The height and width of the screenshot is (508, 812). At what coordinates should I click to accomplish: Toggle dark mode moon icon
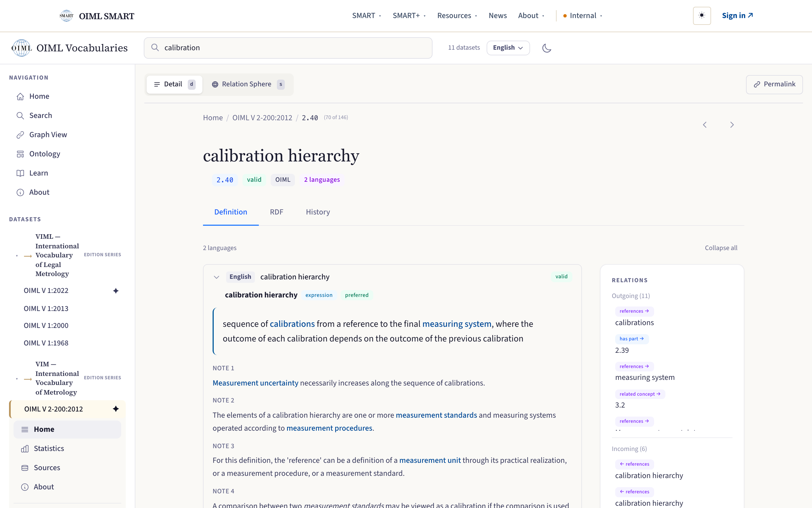click(547, 48)
